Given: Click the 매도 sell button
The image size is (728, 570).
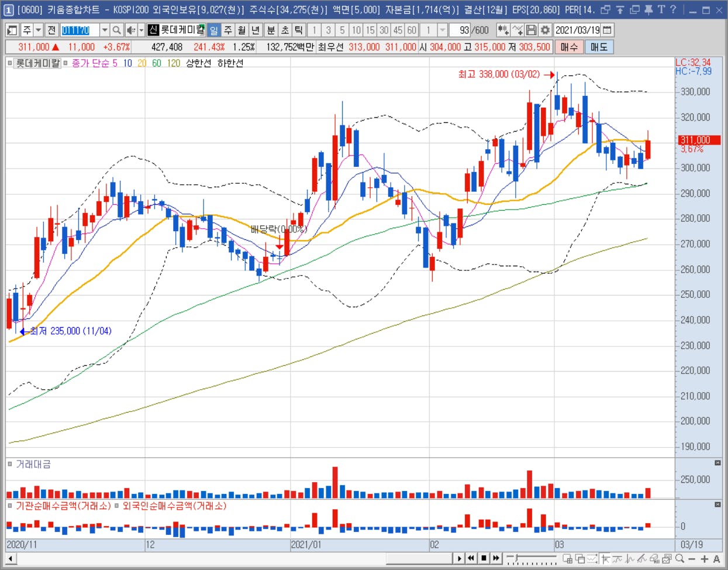Looking at the screenshot, I should click(x=599, y=47).
